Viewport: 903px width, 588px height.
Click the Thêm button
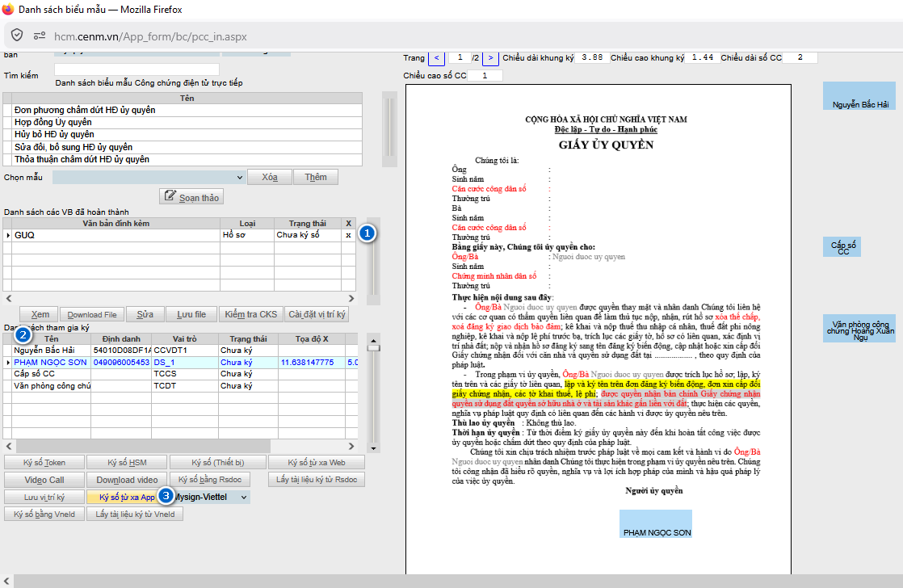pos(316,178)
